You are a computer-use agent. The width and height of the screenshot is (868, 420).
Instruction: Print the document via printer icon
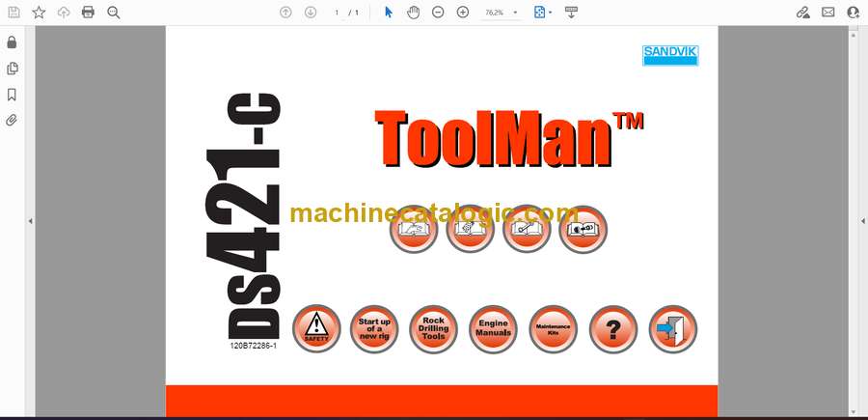point(88,13)
